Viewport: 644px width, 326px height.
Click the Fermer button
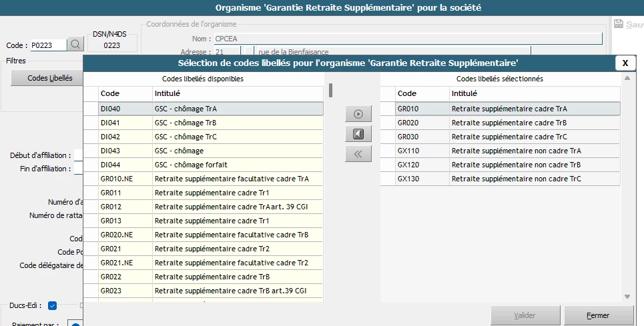(x=598, y=315)
